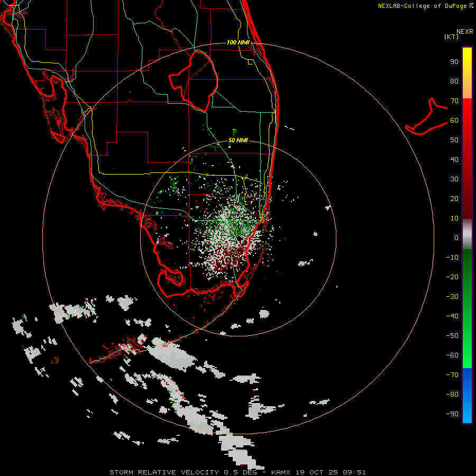The image size is (476, 476).
Task: Select the 40 value on the velocity scale
Action: [x=454, y=159]
